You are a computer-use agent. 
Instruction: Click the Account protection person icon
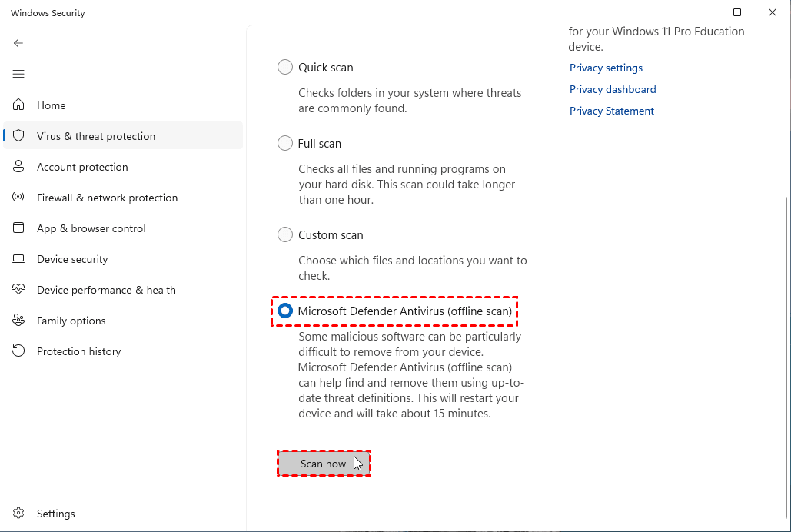coord(18,167)
